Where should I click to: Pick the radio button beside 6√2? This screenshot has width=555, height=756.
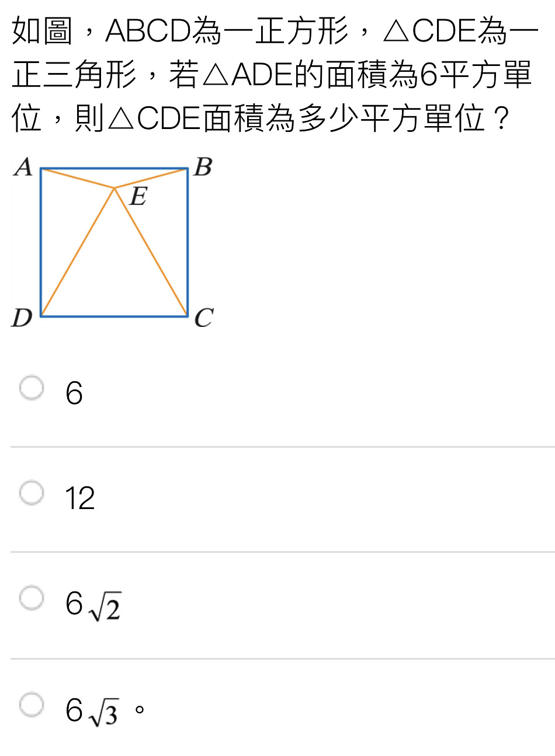[32, 598]
